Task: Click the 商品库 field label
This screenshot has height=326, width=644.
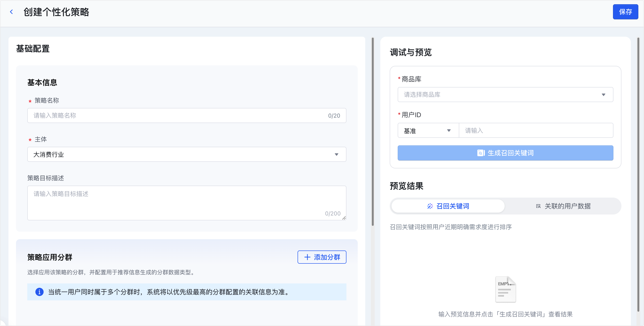Action: [411, 79]
